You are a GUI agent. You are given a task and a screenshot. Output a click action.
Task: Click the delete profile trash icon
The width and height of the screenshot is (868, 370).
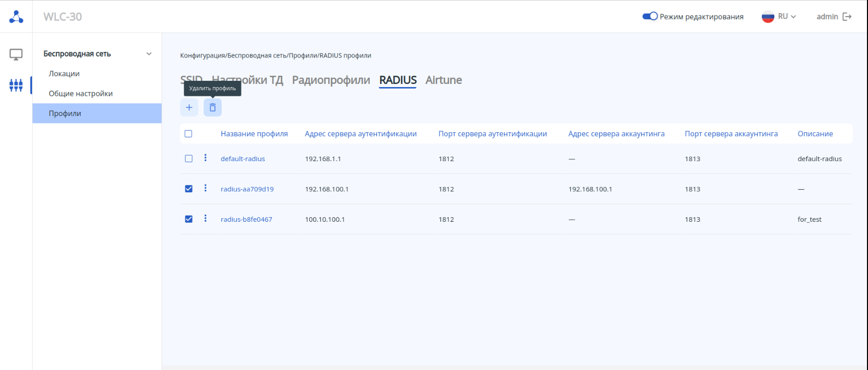(x=212, y=108)
